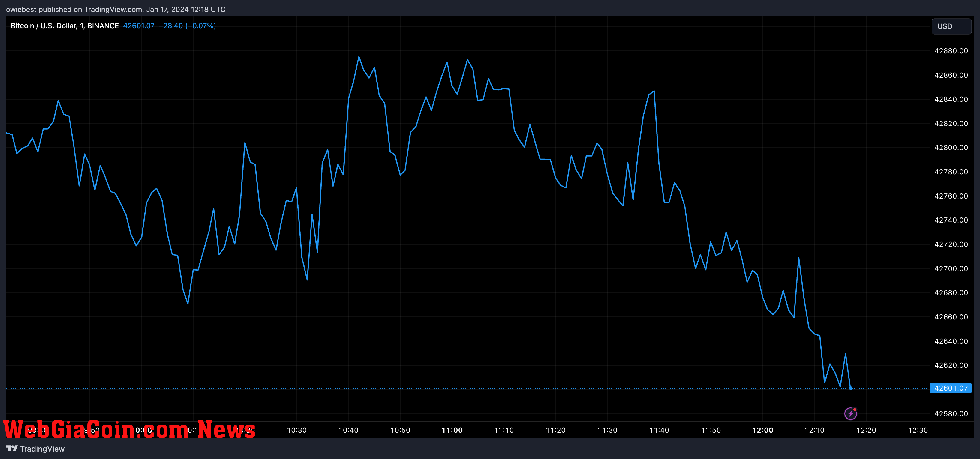
Task: Click the 11:20 time axis label
Action: click(555, 430)
